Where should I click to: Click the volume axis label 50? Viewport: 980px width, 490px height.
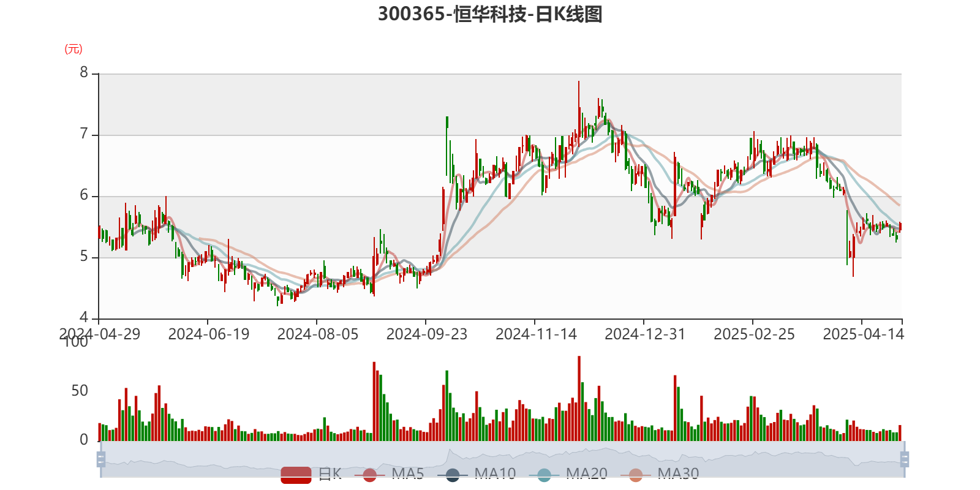click(80, 391)
